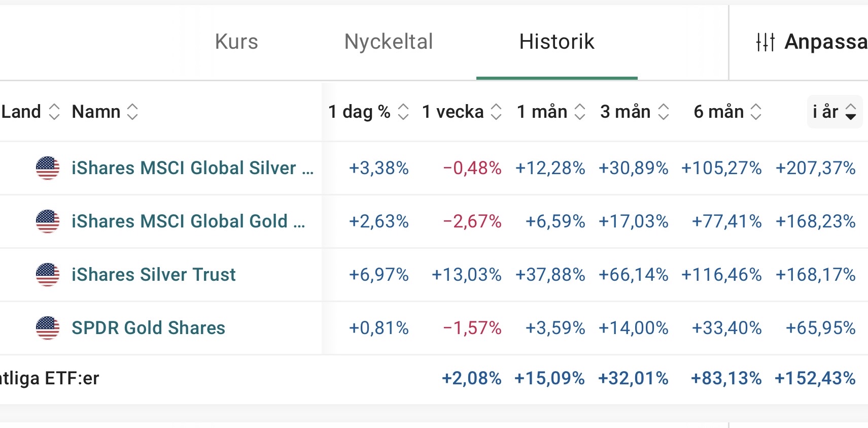The image size is (868, 428).
Task: Select the Historik tab
Action: 557,42
